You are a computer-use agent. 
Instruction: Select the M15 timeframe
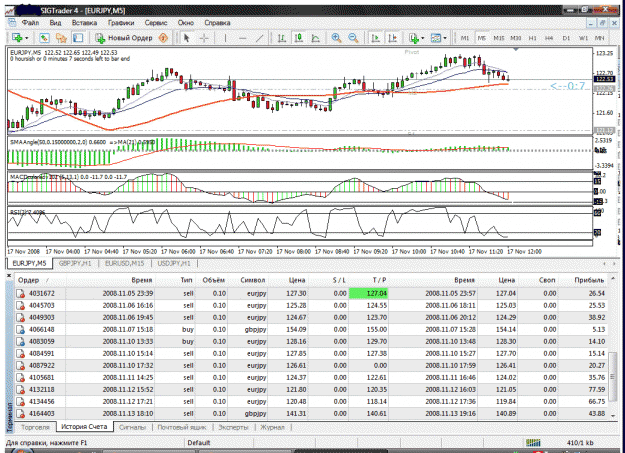499,38
